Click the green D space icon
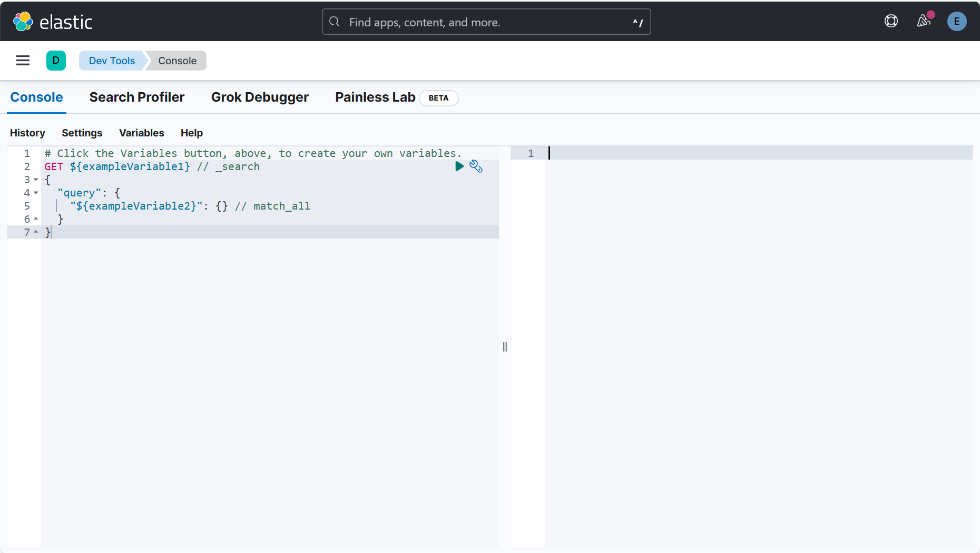980x553 pixels. point(56,60)
